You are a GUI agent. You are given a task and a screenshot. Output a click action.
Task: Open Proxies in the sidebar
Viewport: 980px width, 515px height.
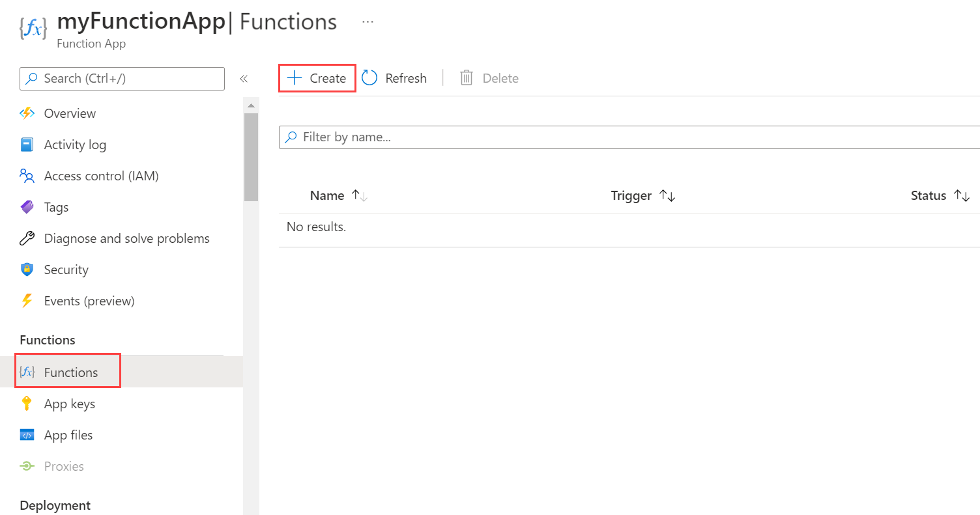[x=64, y=466]
